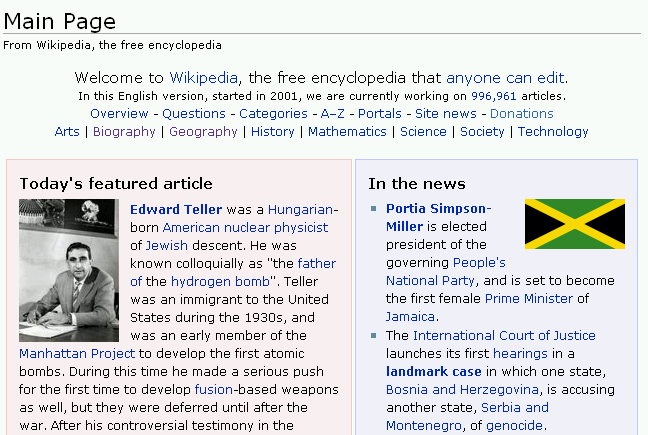Select the 'Today's featured article' heading

click(116, 183)
